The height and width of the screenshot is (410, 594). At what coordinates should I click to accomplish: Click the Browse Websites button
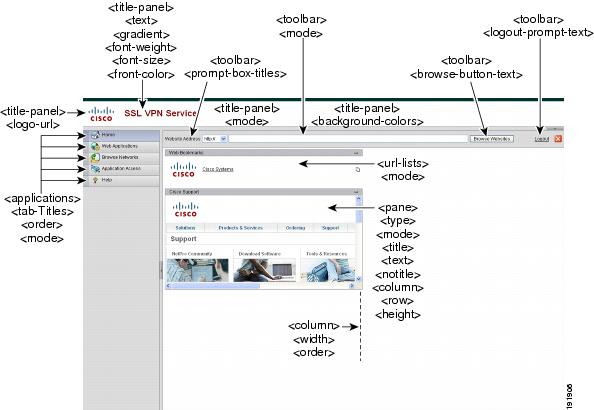[492, 139]
